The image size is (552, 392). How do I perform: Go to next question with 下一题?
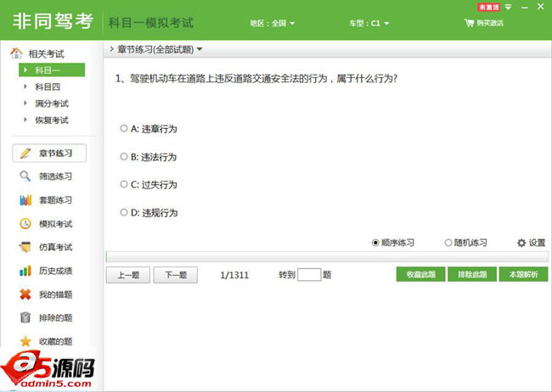coord(176,275)
